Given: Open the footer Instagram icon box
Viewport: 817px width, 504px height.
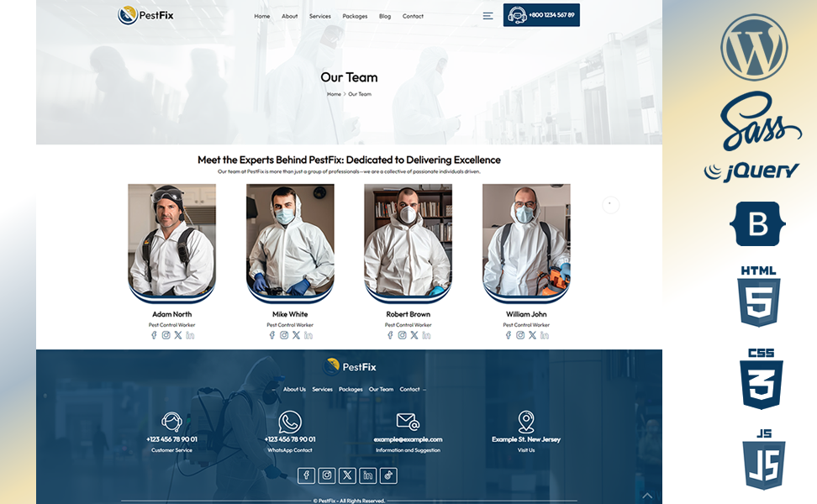Looking at the screenshot, I should pos(327,475).
